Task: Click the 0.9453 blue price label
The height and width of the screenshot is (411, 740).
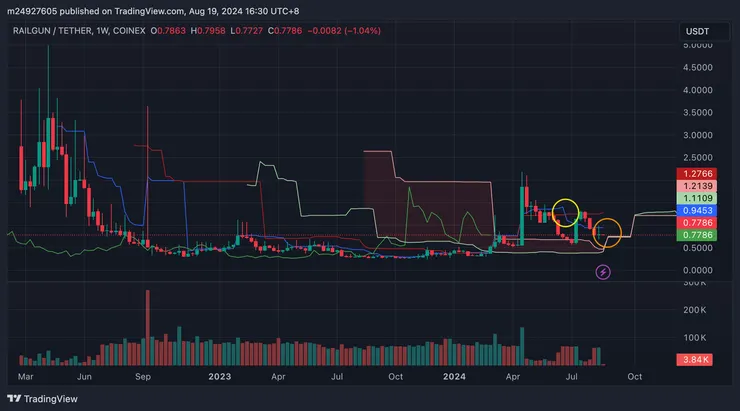Action: (697, 210)
